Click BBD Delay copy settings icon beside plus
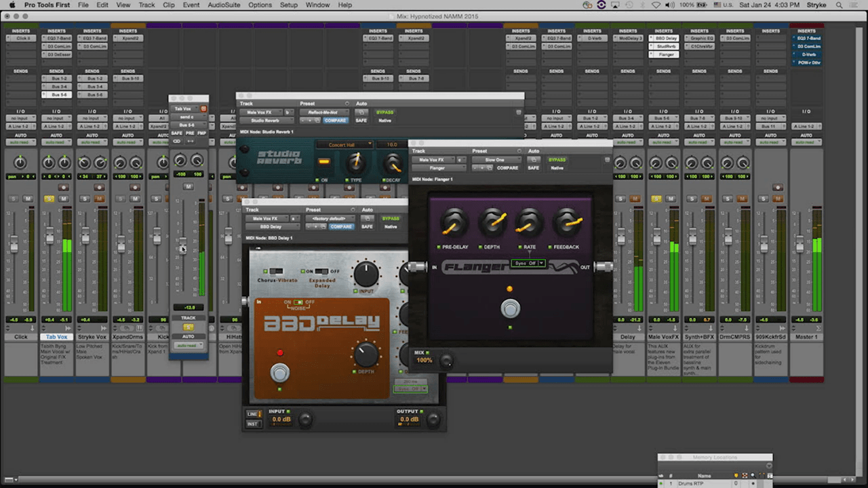The height and width of the screenshot is (488, 868). pyautogui.click(x=322, y=226)
